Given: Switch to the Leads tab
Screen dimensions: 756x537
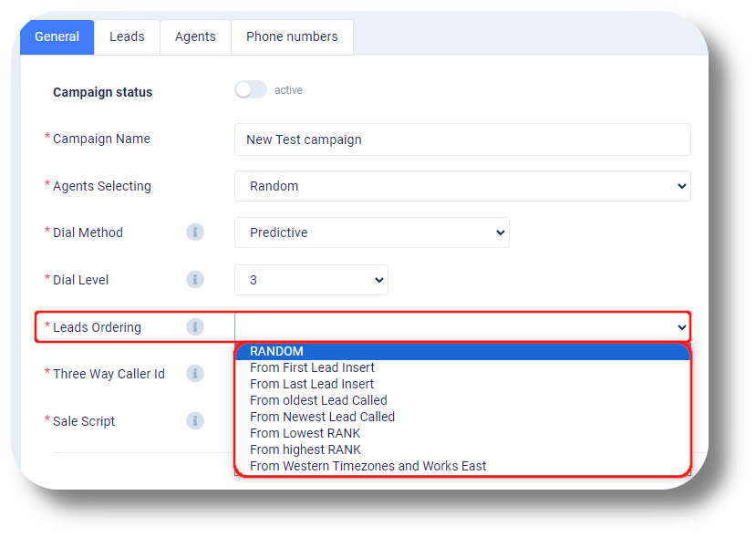Looking at the screenshot, I should [127, 36].
